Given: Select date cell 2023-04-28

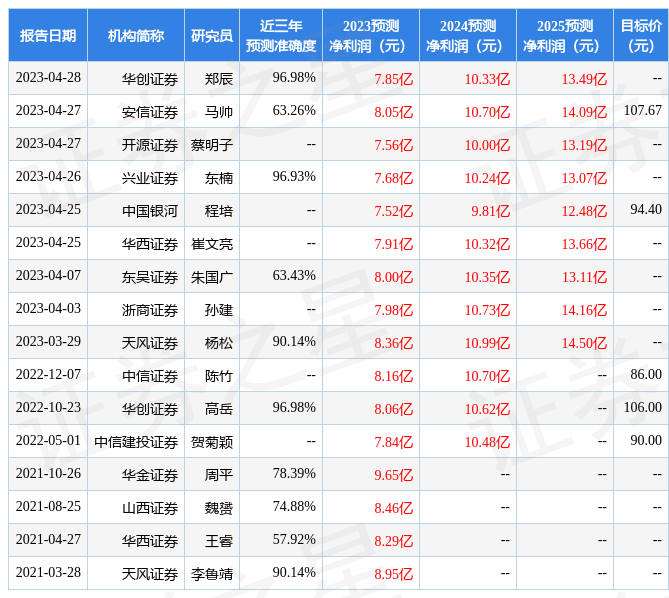Looking at the screenshot, I should (x=48, y=78).
